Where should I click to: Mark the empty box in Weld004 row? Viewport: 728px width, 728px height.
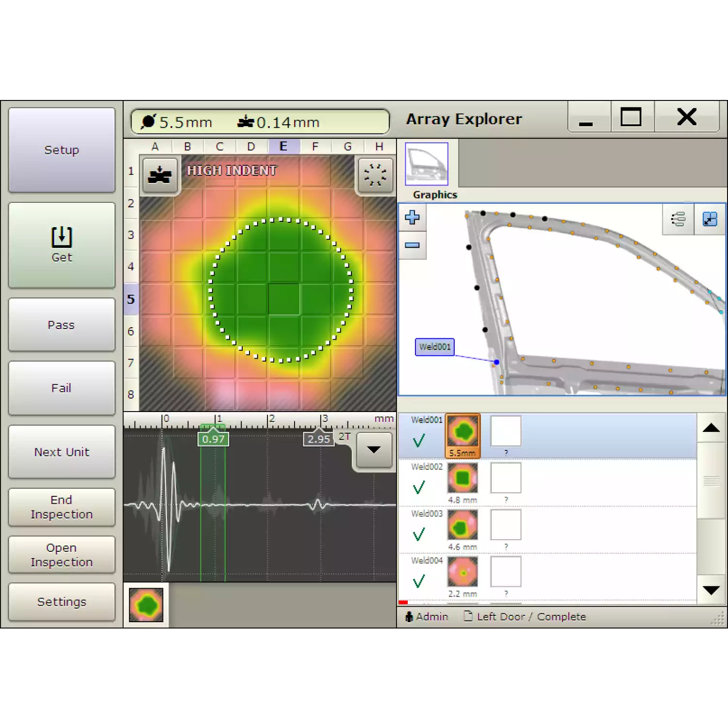(506, 571)
